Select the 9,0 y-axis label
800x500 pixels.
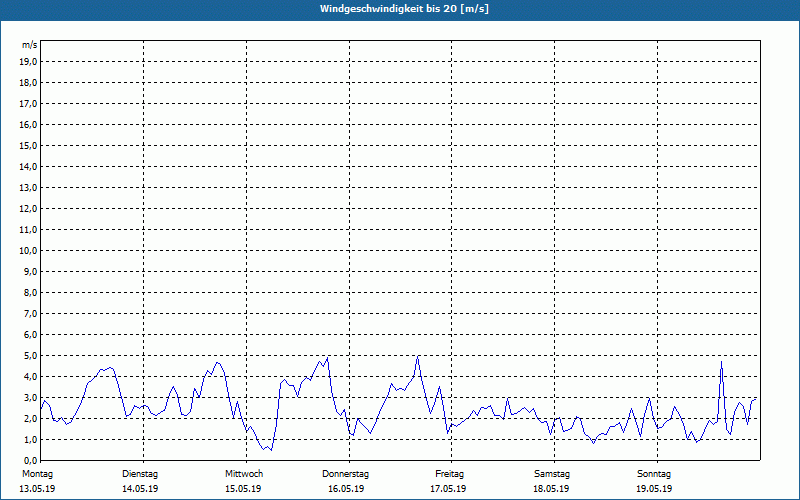(x=30, y=271)
